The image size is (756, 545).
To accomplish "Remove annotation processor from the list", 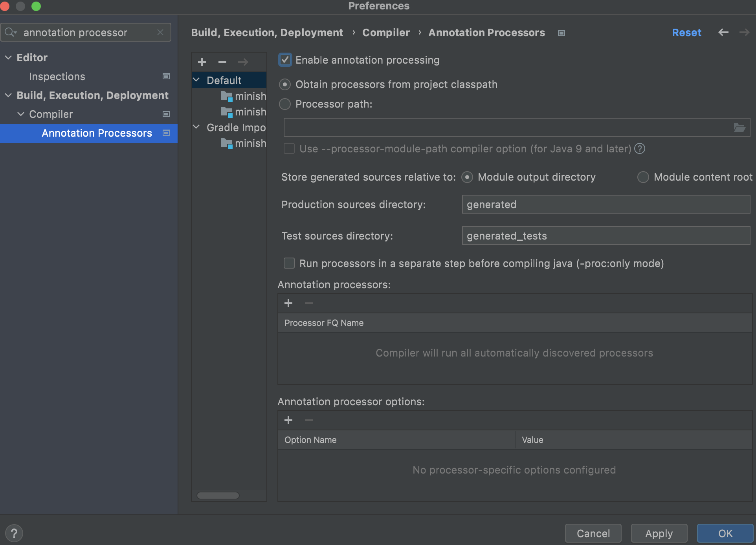I will pos(309,303).
